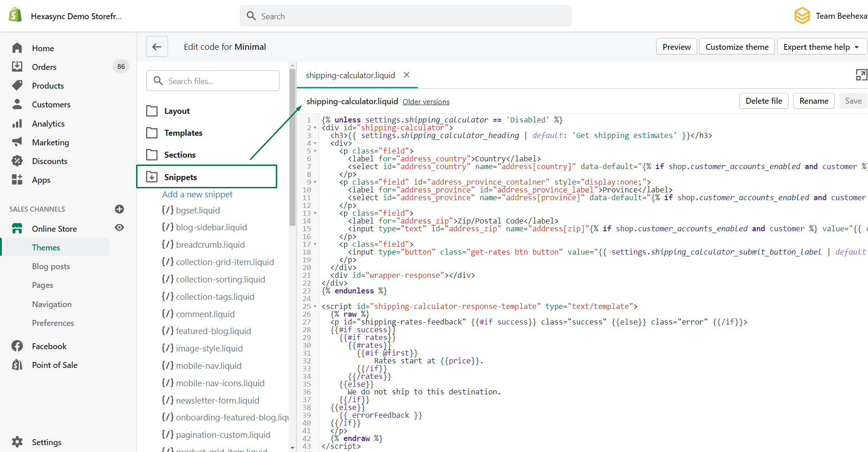Click Add a new snippet link
Viewport: 868px width, 452px height.
(x=197, y=195)
